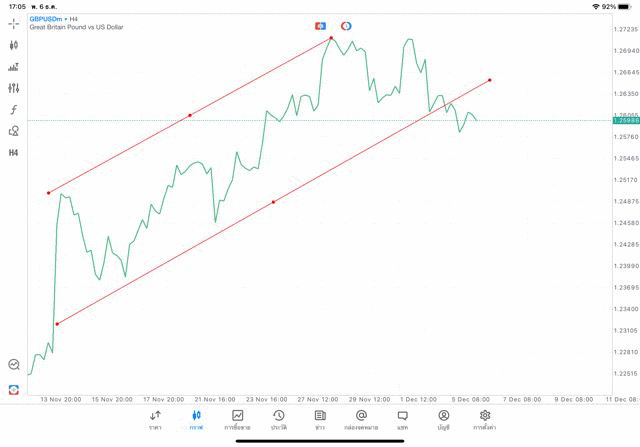Screen dimensions: 640x447
Task: Activate the crosshair cursor tool
Action: coord(14,23)
